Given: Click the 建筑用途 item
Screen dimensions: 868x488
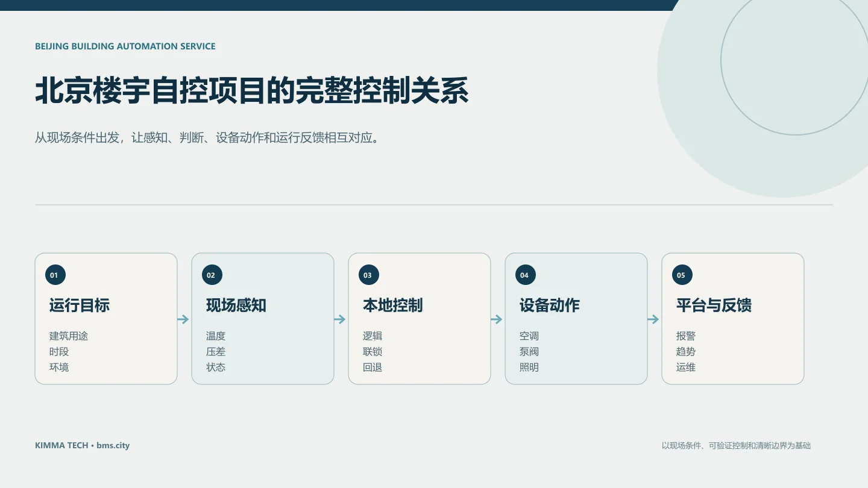Looking at the screenshot, I should click(69, 336).
